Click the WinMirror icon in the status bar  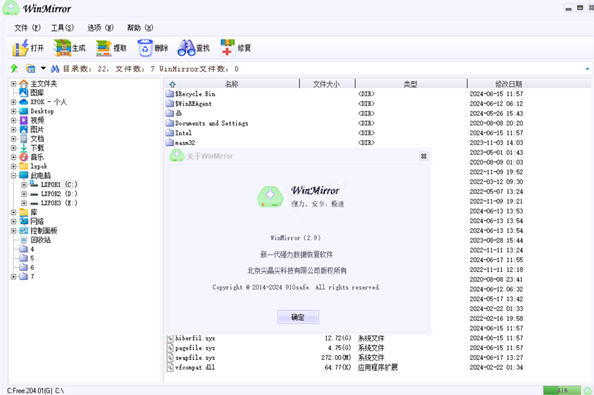(x=588, y=390)
